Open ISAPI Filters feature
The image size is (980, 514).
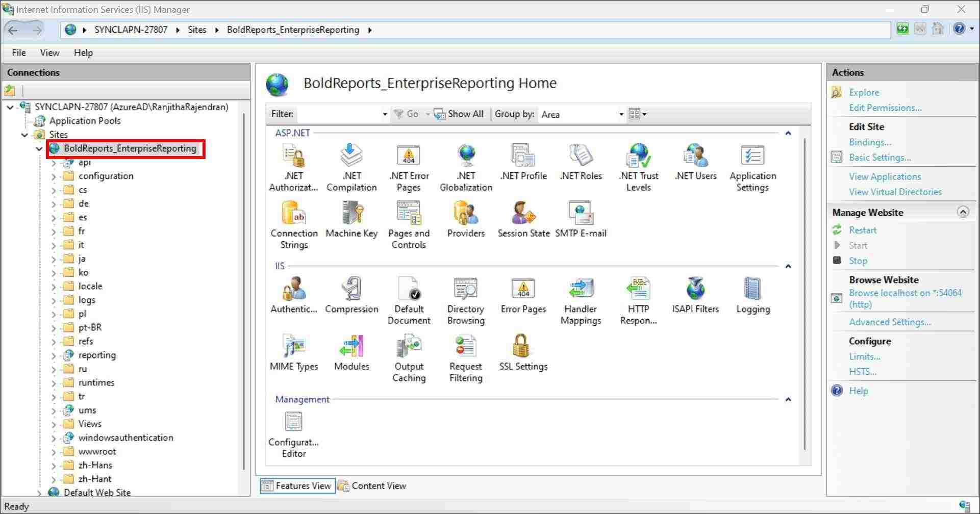[x=695, y=295]
